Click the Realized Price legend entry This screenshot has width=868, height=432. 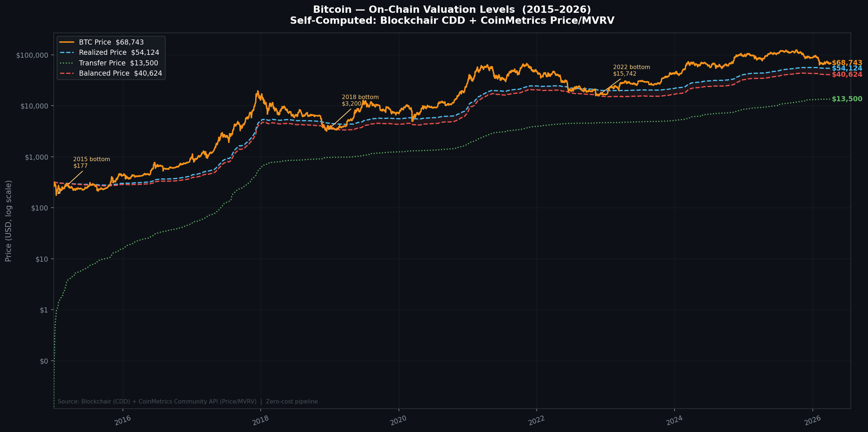click(119, 53)
